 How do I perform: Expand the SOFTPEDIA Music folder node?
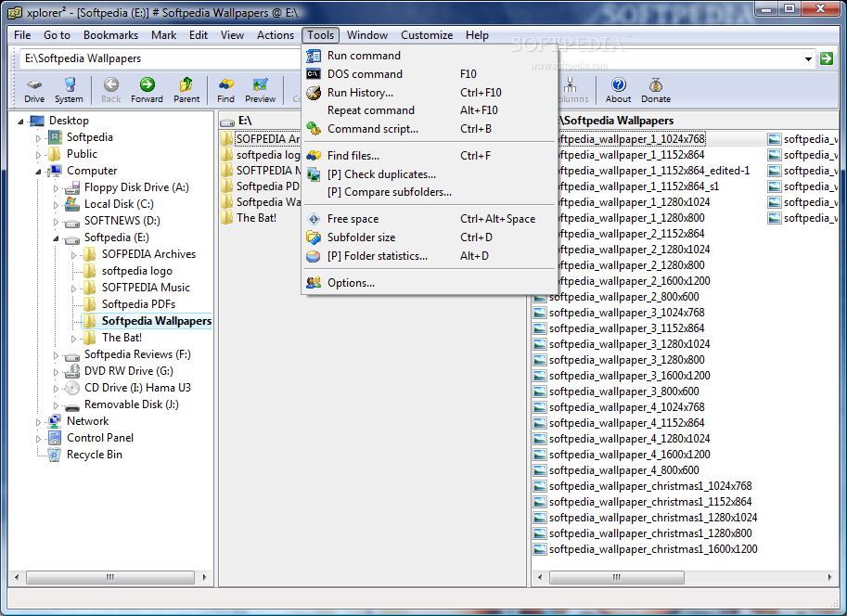pos(73,289)
